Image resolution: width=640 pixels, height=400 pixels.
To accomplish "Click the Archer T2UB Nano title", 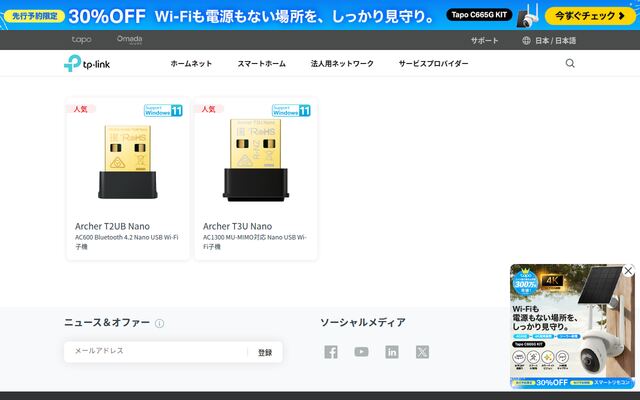I will point(112,226).
